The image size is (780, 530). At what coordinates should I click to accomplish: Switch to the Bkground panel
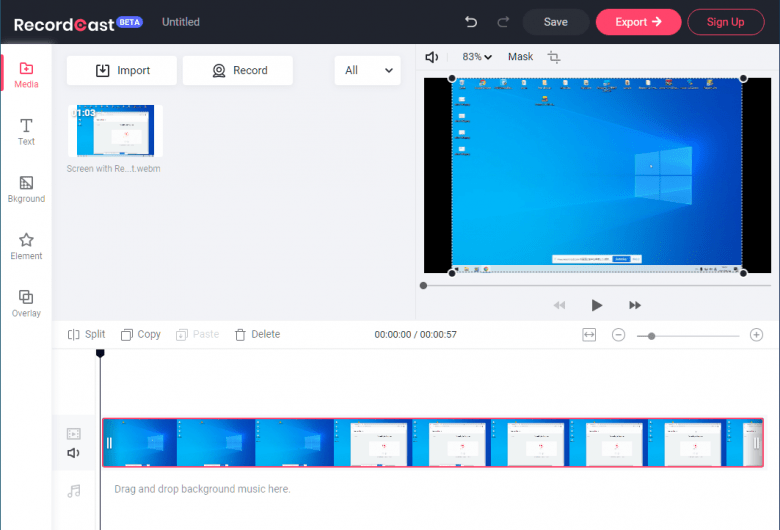[26, 189]
